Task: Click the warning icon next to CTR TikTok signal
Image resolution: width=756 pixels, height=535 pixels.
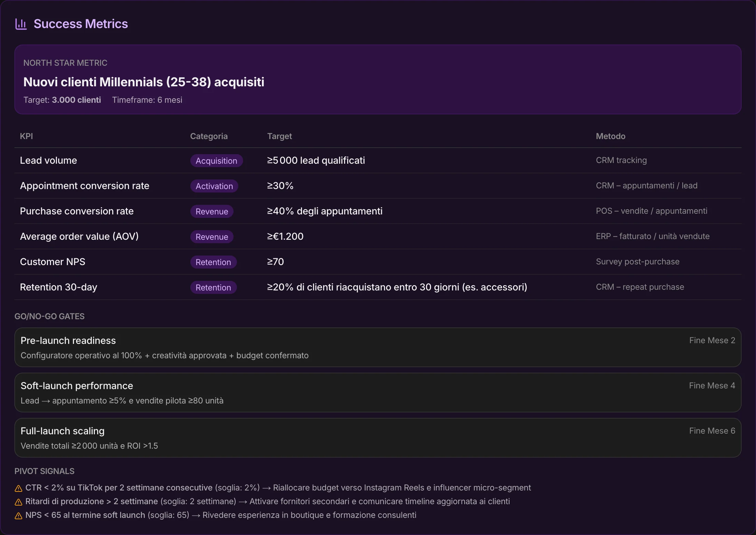Action: coord(18,488)
